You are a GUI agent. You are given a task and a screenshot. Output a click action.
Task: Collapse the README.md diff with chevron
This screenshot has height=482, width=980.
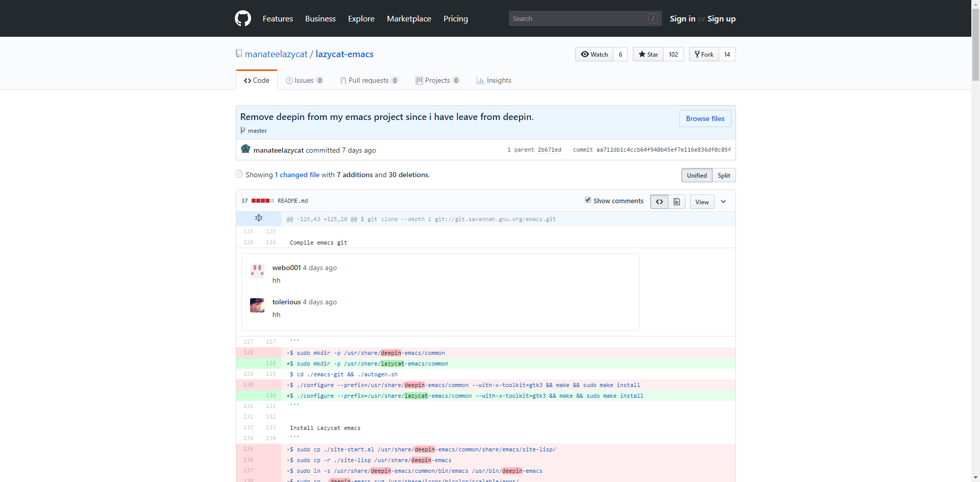[723, 202]
